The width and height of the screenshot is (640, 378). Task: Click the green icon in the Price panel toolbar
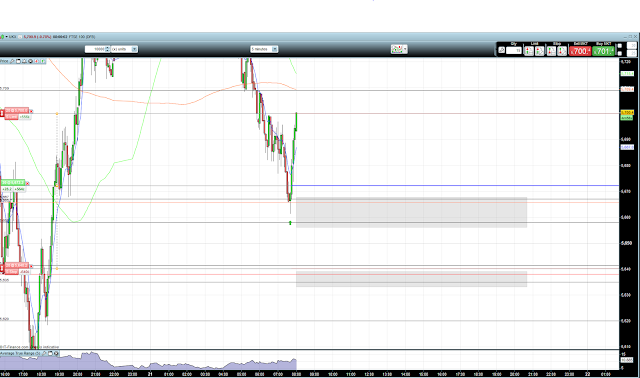click(x=42, y=61)
